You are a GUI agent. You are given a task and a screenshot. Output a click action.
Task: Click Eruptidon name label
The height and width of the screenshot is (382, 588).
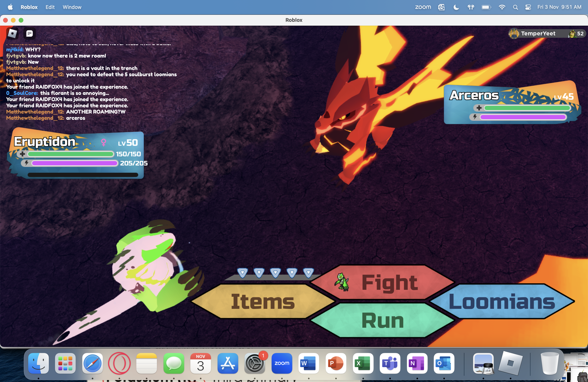click(x=45, y=142)
